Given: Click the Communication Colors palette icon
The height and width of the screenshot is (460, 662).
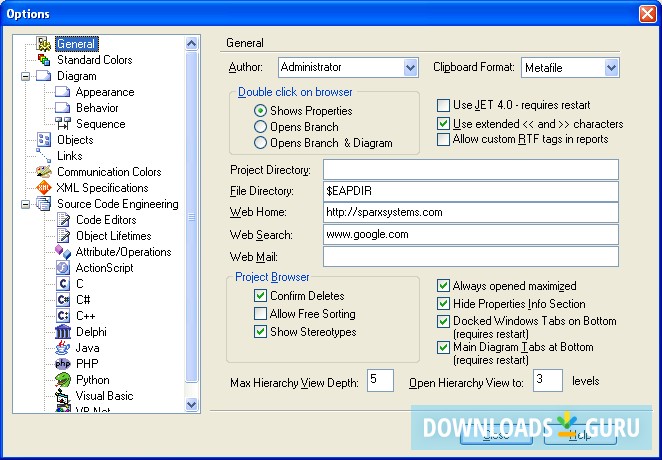Looking at the screenshot, I should pyautogui.click(x=43, y=172).
